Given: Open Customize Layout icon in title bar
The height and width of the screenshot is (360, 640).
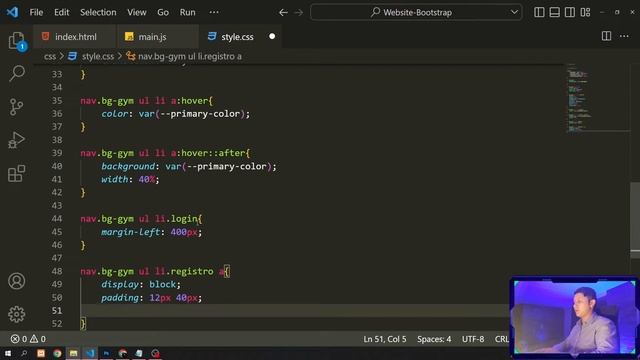Looking at the screenshot, I should coord(585,12).
